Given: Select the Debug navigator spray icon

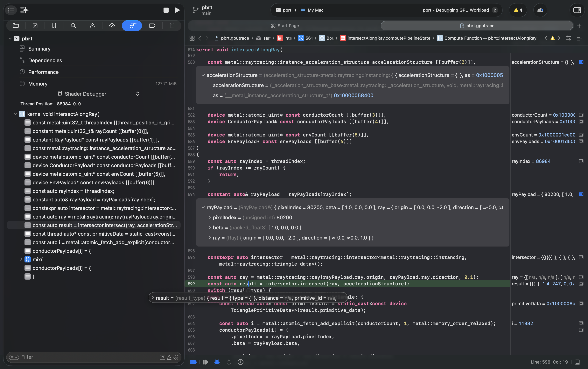Looking at the screenshot, I should pos(132,26).
